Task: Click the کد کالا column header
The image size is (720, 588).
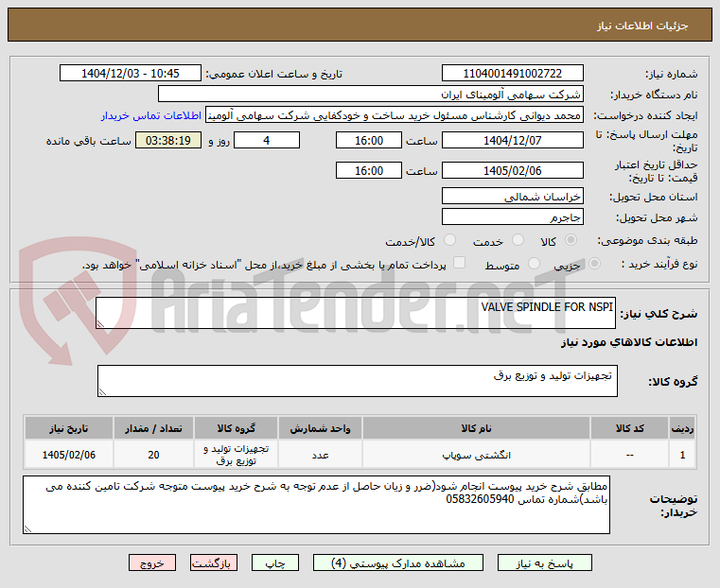Action: [x=629, y=428]
